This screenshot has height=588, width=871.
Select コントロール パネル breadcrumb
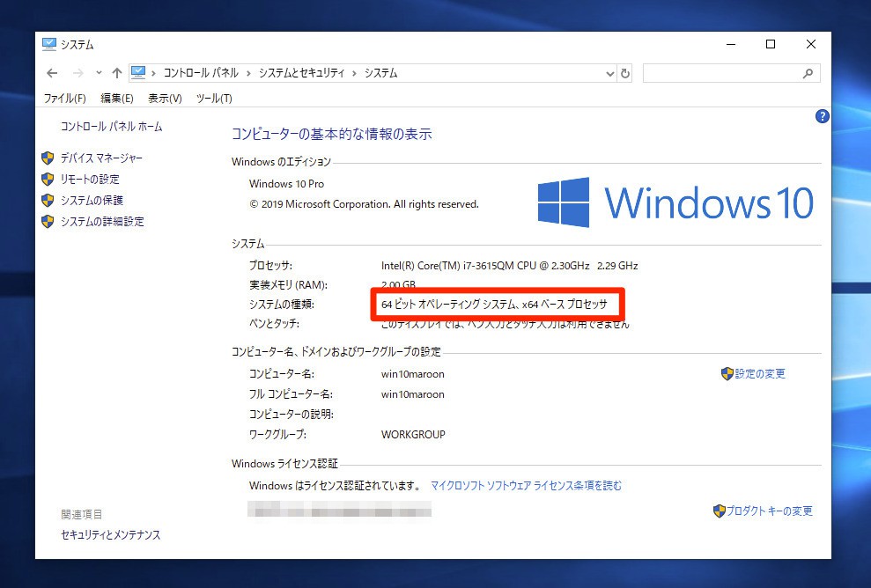click(x=201, y=73)
